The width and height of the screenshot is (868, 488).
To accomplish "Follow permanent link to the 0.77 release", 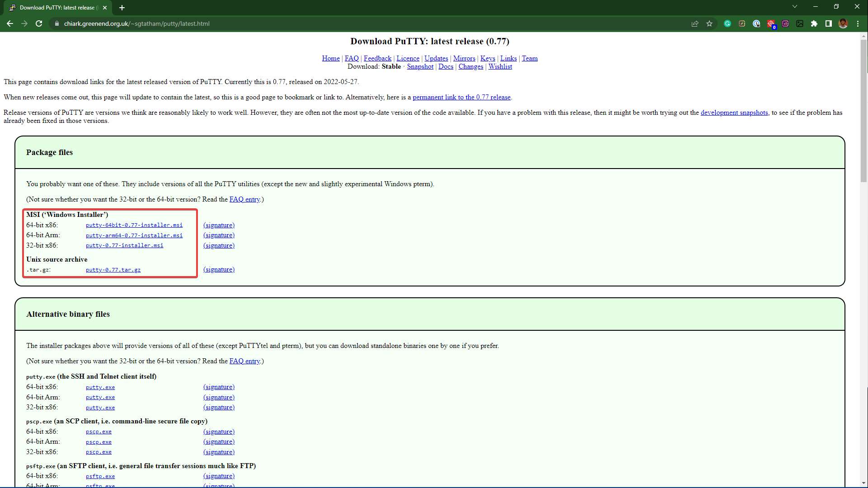I will (x=461, y=97).
